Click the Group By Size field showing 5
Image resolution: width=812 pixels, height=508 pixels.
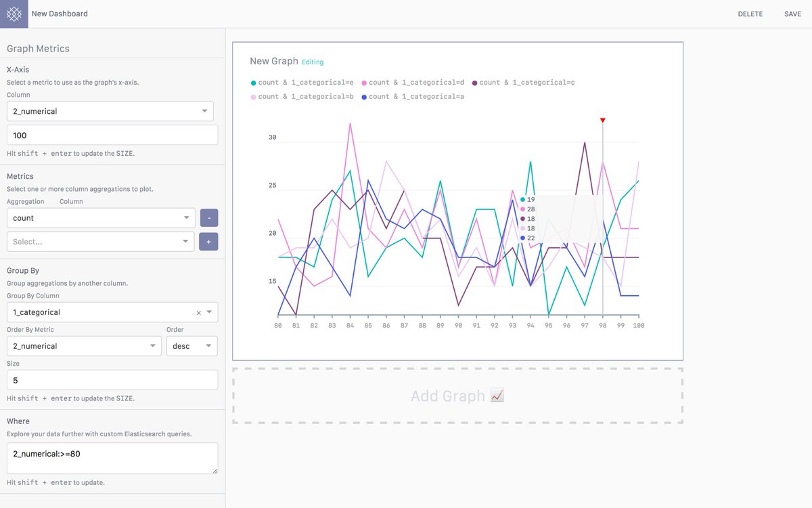coord(112,380)
